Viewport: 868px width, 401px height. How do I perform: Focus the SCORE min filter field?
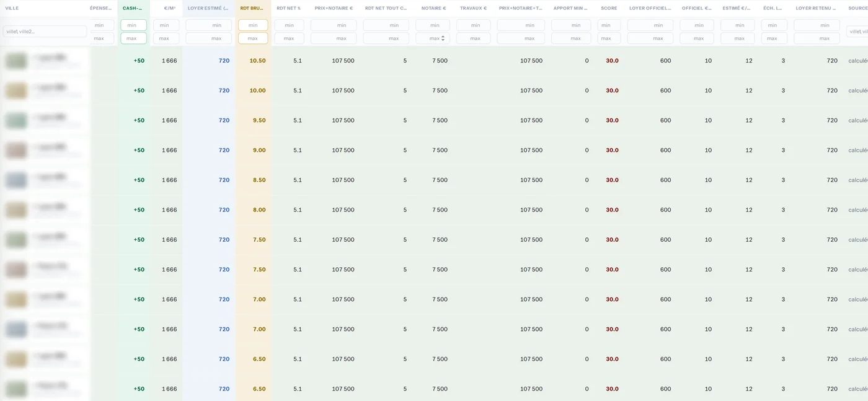609,25
